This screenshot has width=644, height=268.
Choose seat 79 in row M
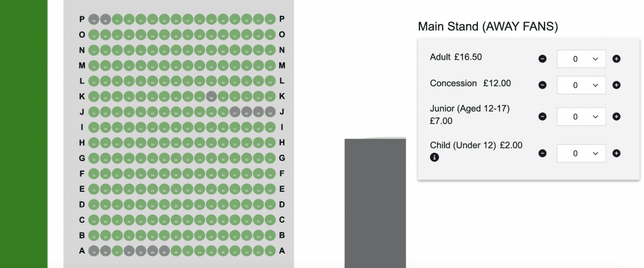click(x=93, y=65)
